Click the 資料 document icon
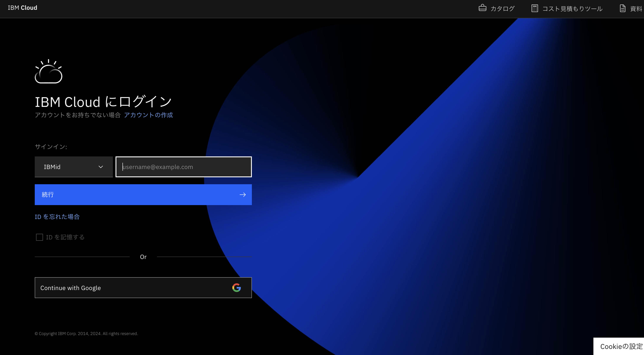The width and height of the screenshot is (644, 355). [x=622, y=8]
